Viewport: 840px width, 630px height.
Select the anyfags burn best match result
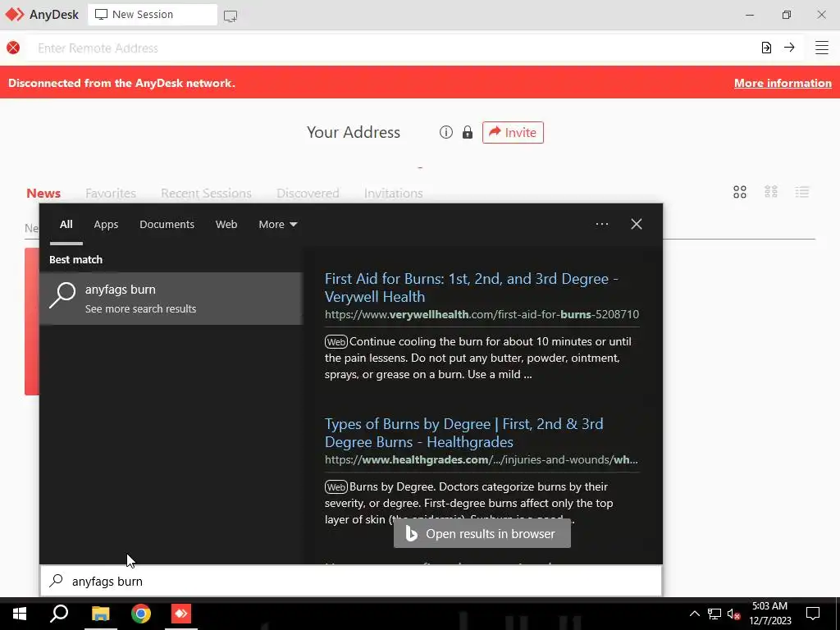click(x=171, y=299)
